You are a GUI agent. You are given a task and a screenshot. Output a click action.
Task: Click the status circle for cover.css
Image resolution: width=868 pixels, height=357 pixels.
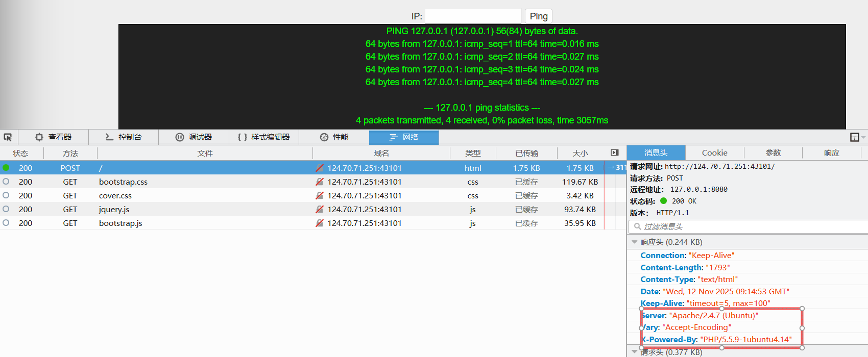pyautogui.click(x=6, y=195)
